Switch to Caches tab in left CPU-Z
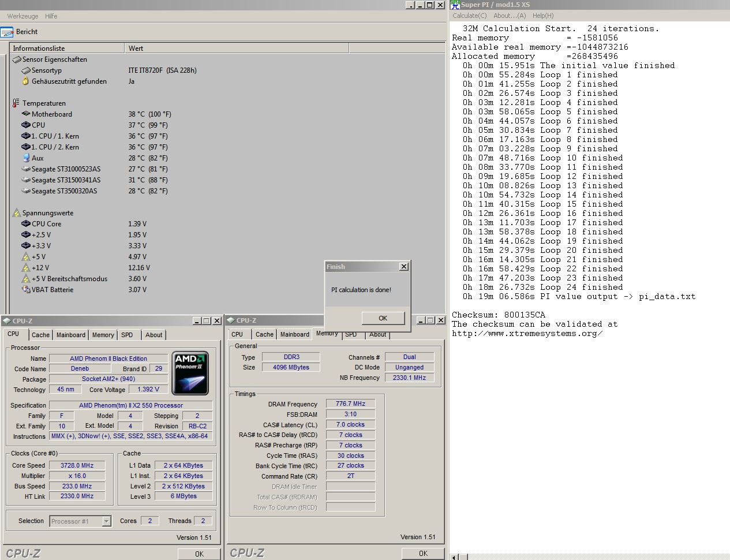 click(x=40, y=335)
